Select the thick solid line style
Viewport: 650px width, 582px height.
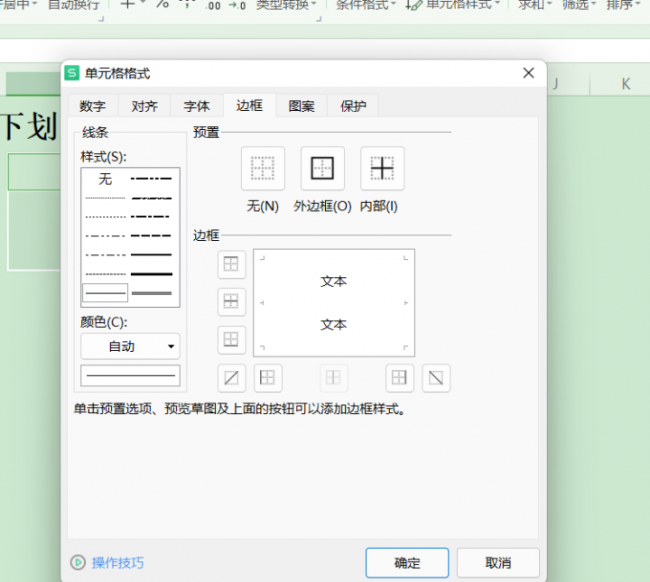(x=151, y=274)
